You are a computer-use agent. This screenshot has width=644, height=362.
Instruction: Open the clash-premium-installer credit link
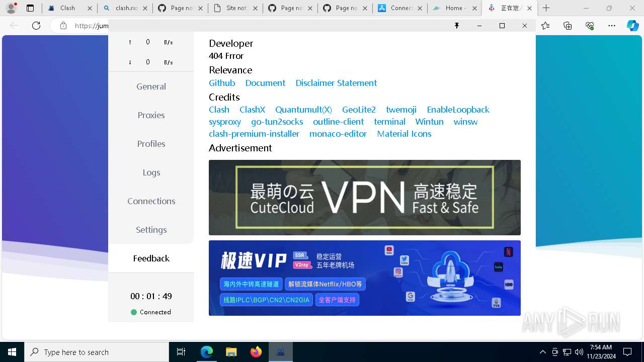coord(254,134)
